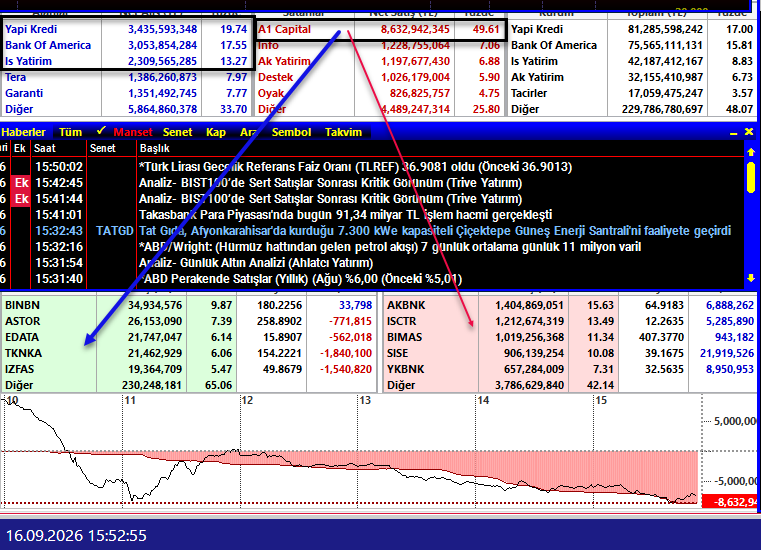Screen dimensions: 761x550
Task: Select the Kap tab
Action: [215, 132]
